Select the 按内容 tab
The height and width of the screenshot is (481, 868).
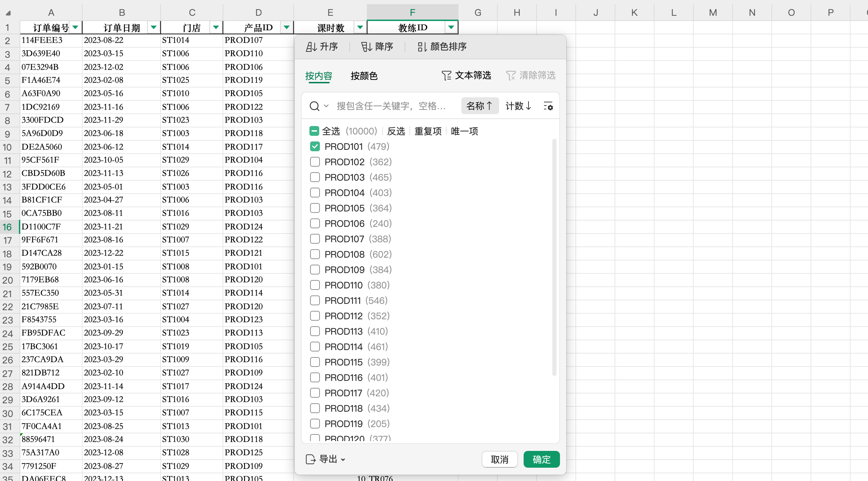[318, 76]
